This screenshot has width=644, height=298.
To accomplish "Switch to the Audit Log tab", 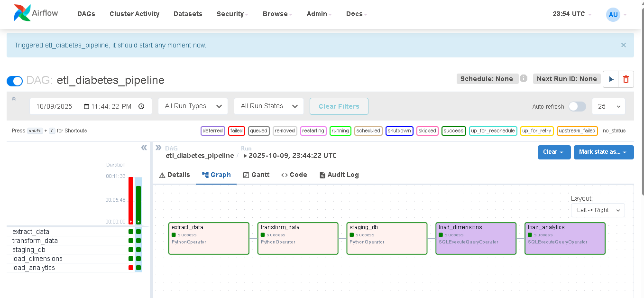I will click(x=339, y=175).
